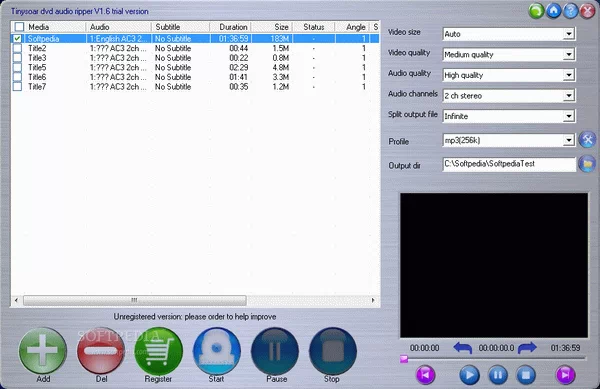Click Title5 duration value 02:29
This screenshot has width=600, height=389.
point(239,67)
